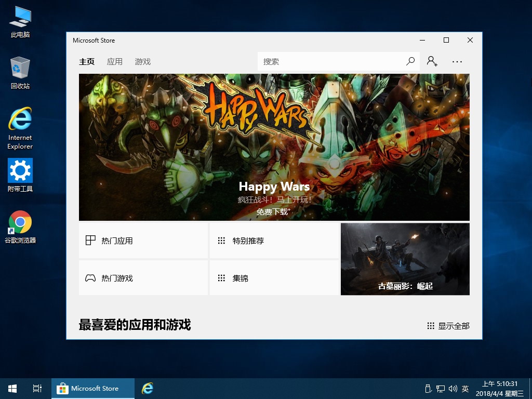Image resolution: width=532 pixels, height=399 pixels.
Task: Select the 谷歌浏览器 Chrome desktop shortcut
Action: point(20,227)
